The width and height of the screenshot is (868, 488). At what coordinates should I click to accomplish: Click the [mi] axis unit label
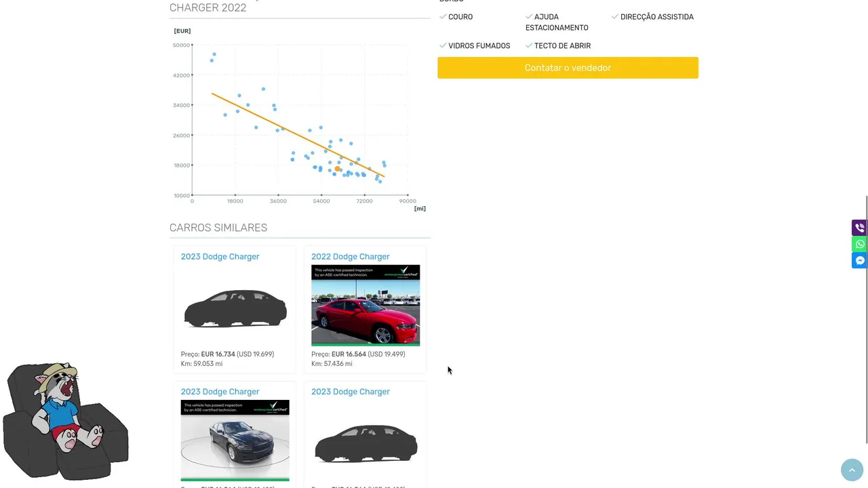point(420,209)
